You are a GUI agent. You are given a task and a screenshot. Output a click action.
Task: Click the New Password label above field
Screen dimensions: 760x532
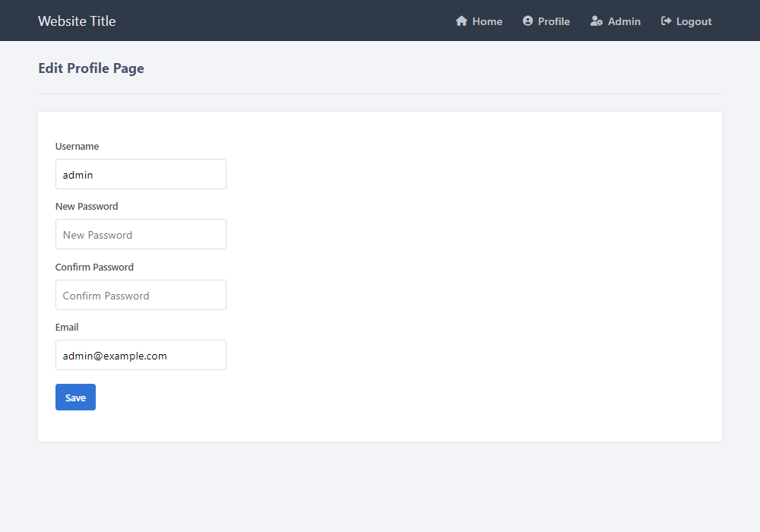(x=87, y=207)
